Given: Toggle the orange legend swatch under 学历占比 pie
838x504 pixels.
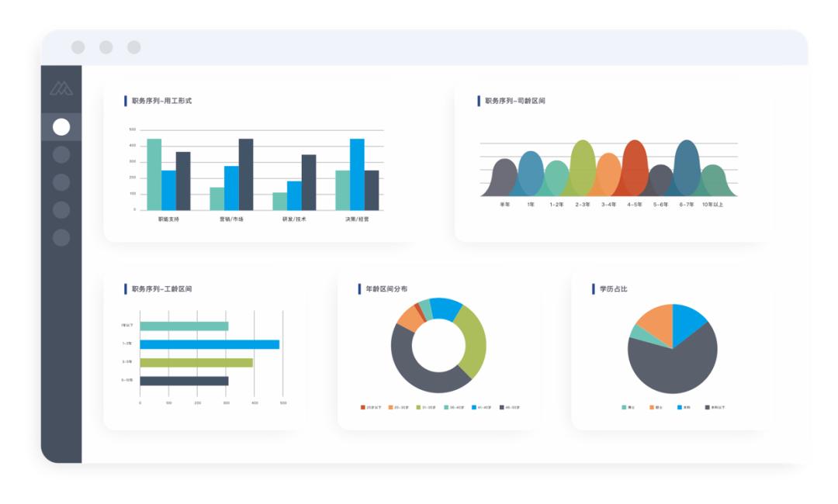Looking at the screenshot, I should click(652, 407).
